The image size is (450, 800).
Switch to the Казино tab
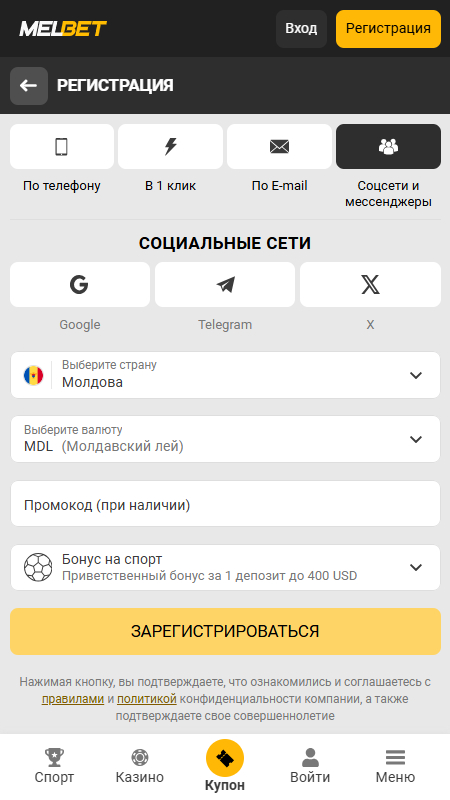(x=140, y=766)
